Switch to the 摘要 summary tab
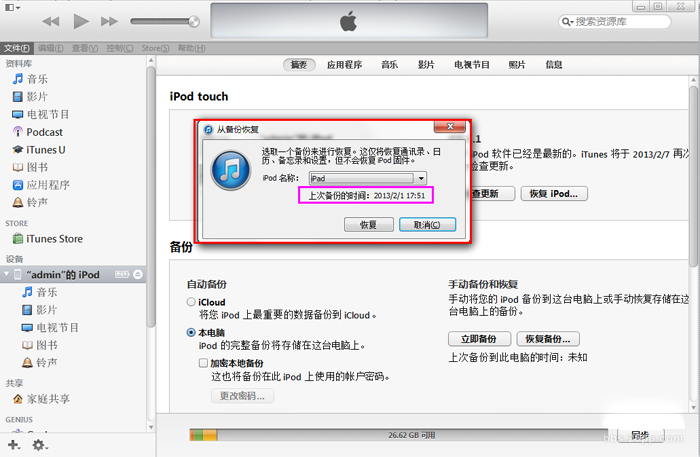The width and height of the screenshot is (700, 457). click(x=299, y=65)
